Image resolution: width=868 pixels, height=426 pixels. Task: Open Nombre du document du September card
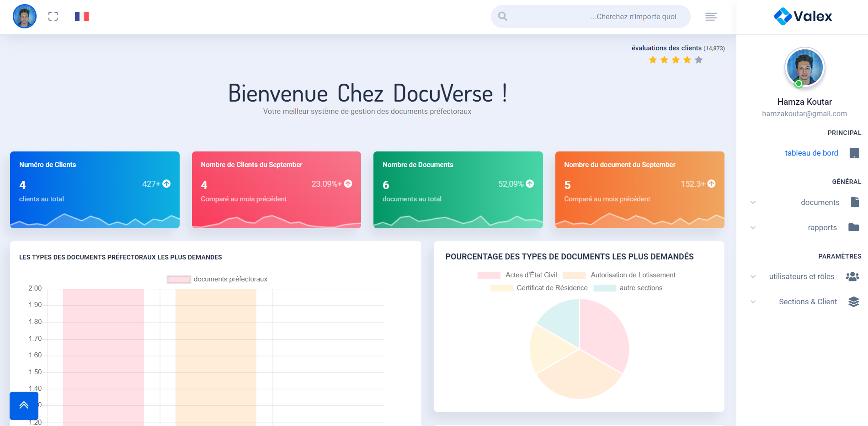pyautogui.click(x=640, y=190)
